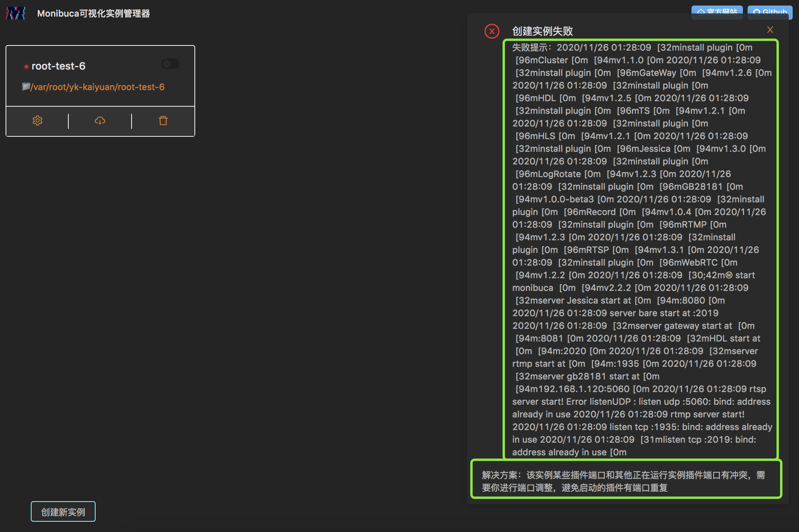Click the red error circle icon
799x532 pixels.
click(x=492, y=31)
